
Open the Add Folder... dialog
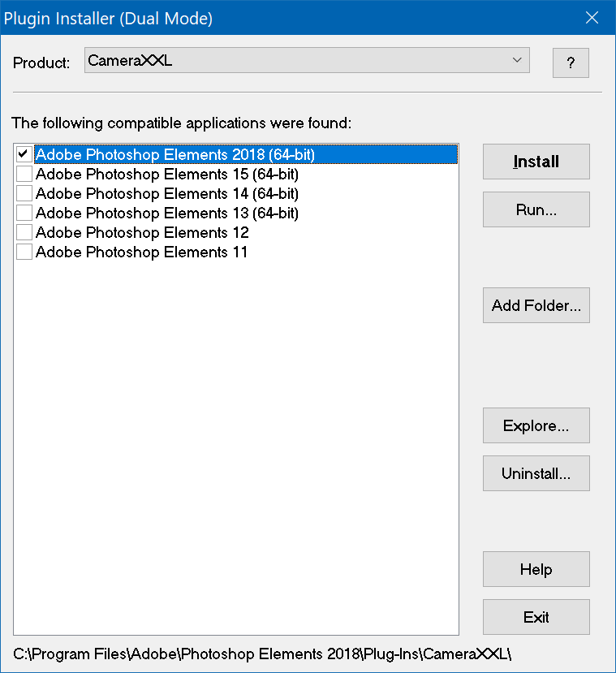pyautogui.click(x=536, y=305)
